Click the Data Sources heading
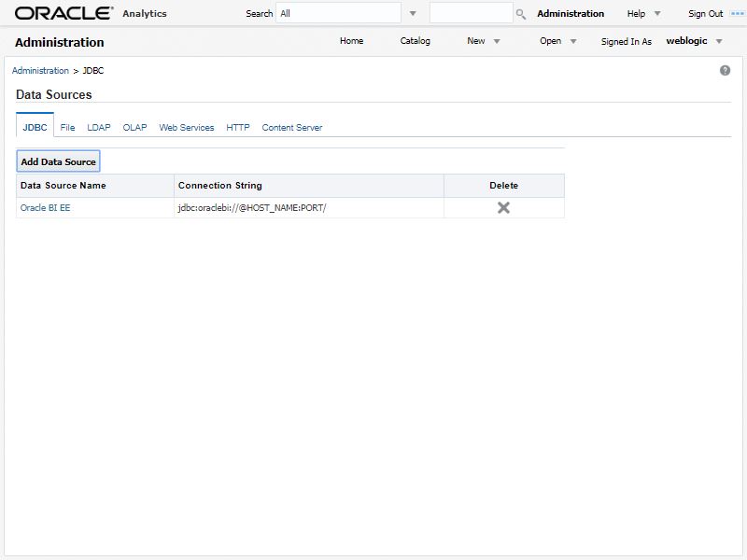Screen dimensions: 747x560 (x=54, y=95)
